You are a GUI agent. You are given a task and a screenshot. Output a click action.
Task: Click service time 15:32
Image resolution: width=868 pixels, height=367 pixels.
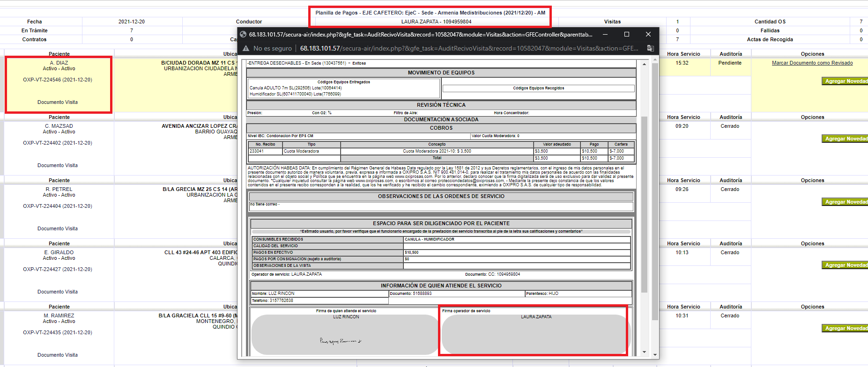pos(682,63)
